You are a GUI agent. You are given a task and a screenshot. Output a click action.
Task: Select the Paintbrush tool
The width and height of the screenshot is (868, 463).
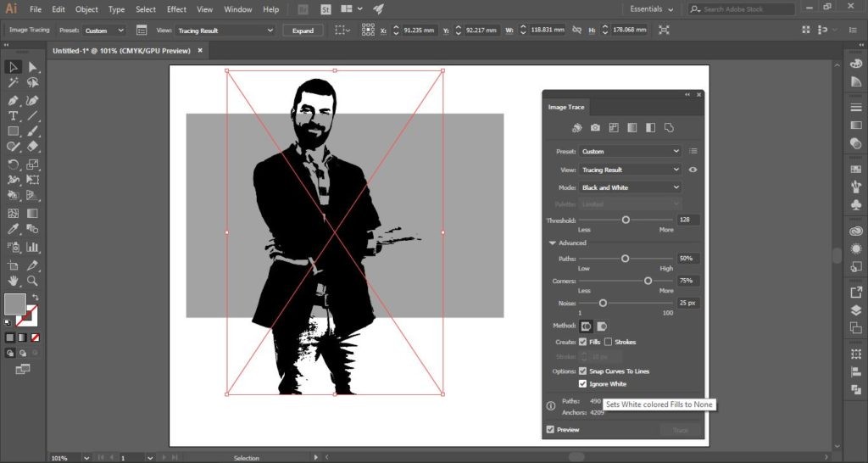pyautogui.click(x=33, y=131)
